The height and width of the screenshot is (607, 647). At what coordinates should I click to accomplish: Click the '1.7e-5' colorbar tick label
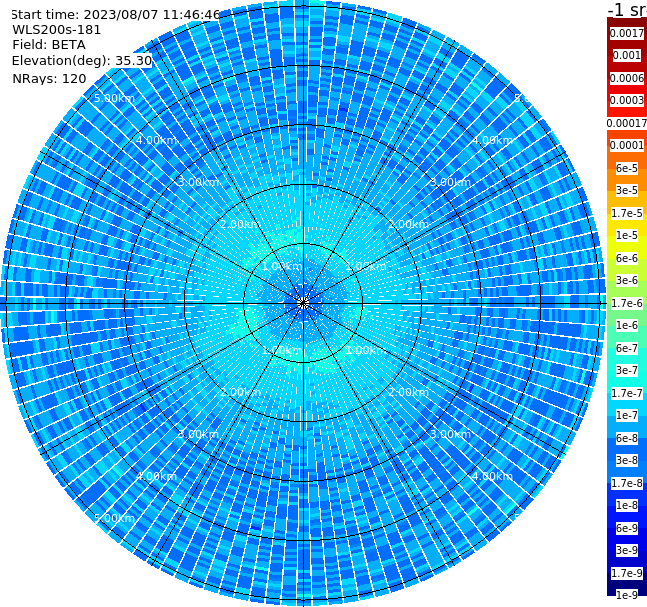click(x=627, y=213)
